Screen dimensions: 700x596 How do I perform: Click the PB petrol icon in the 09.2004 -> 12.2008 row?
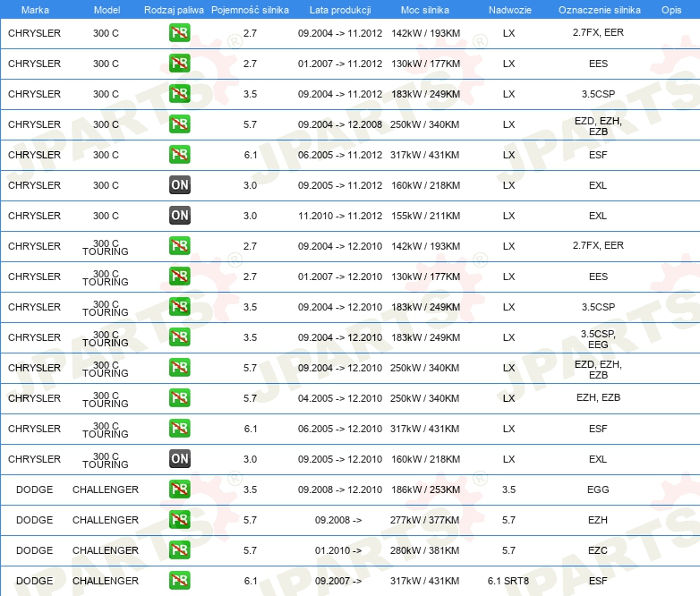tap(180, 124)
